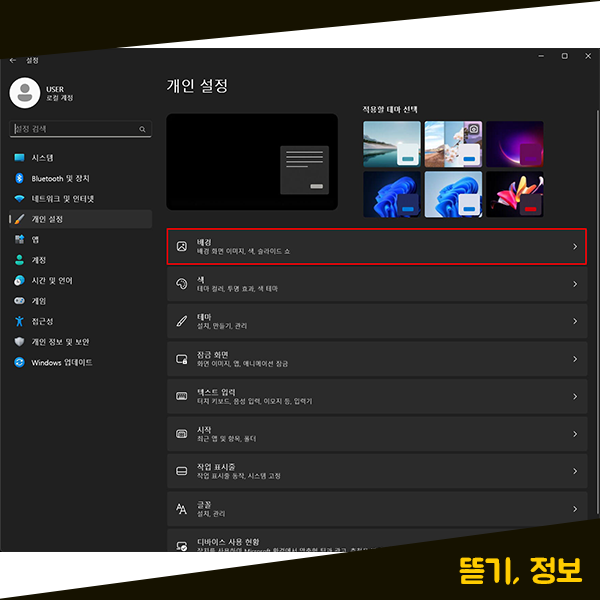Focus the 설정 검색 search field
Viewport: 600px width, 600px height.
(80, 129)
